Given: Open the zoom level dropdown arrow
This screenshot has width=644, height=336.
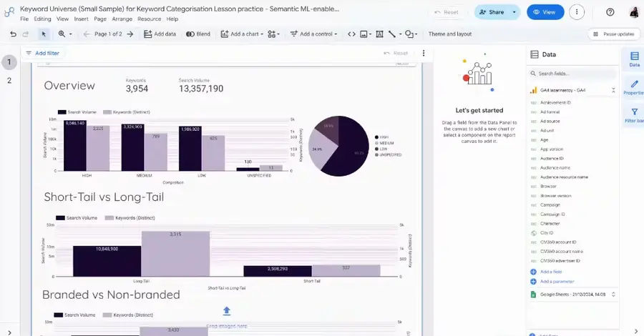Looking at the screenshot, I should click(70, 34).
